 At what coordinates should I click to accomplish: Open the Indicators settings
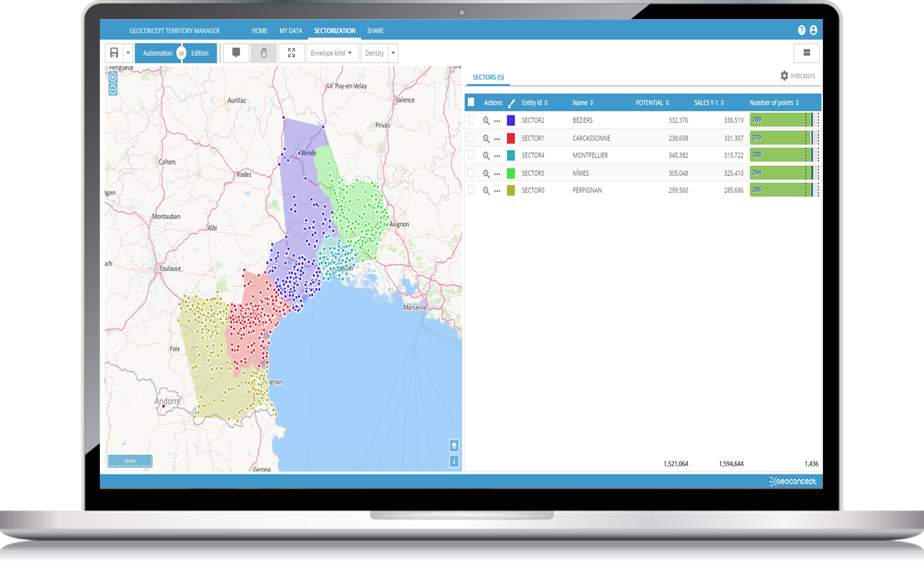pos(798,76)
